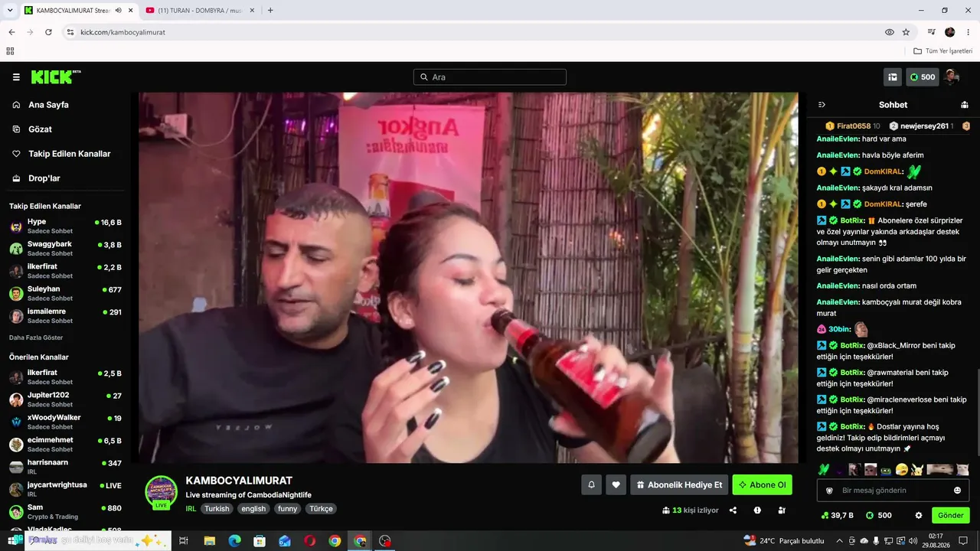The width and height of the screenshot is (980, 551).
Task: Open the Chrome apps grid icon
Action: pyautogui.click(x=10, y=51)
